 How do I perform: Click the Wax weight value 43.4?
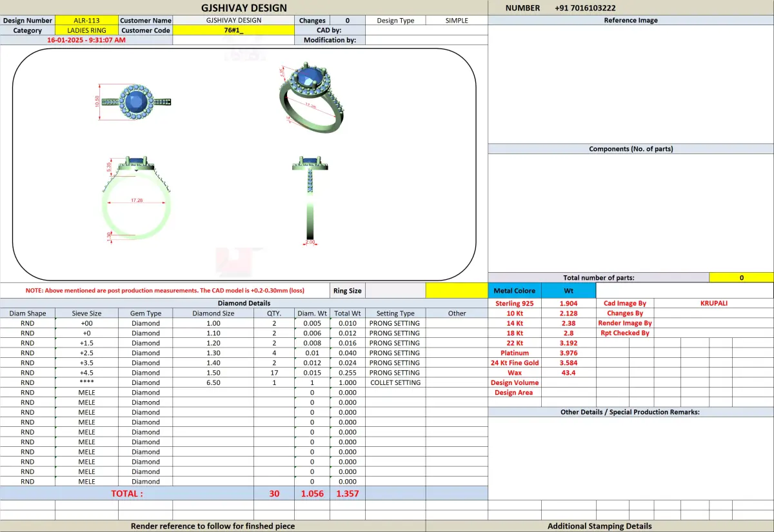(568, 373)
